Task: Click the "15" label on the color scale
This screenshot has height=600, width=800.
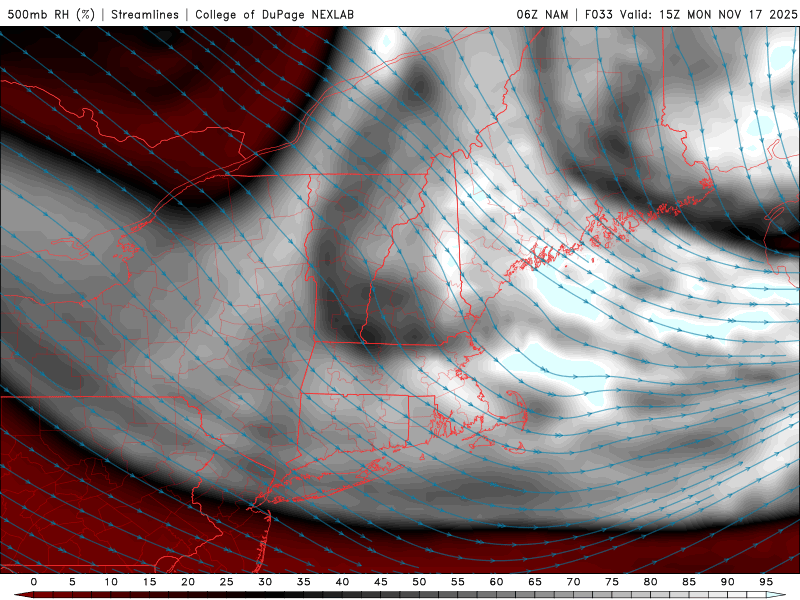Action: pyautogui.click(x=149, y=582)
